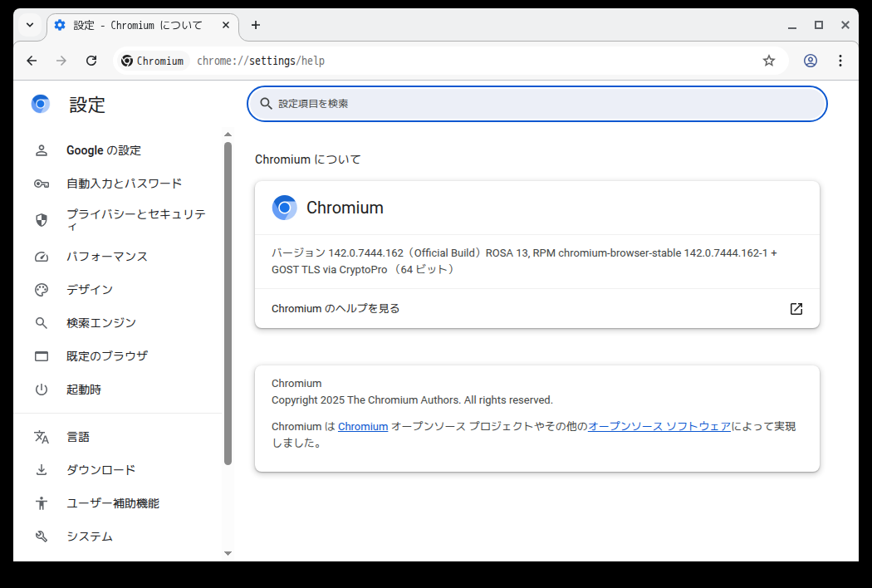
Task: Open the external link icon for Chromium help
Action: pos(796,309)
